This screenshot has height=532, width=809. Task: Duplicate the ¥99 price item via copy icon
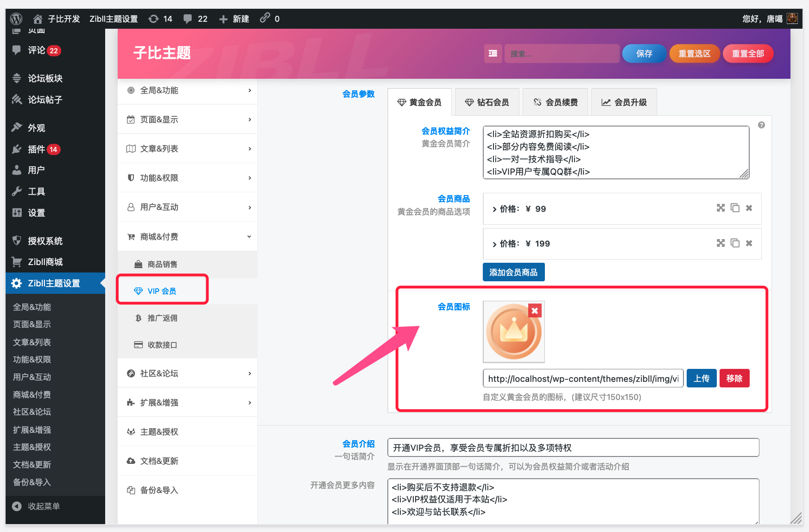point(735,208)
